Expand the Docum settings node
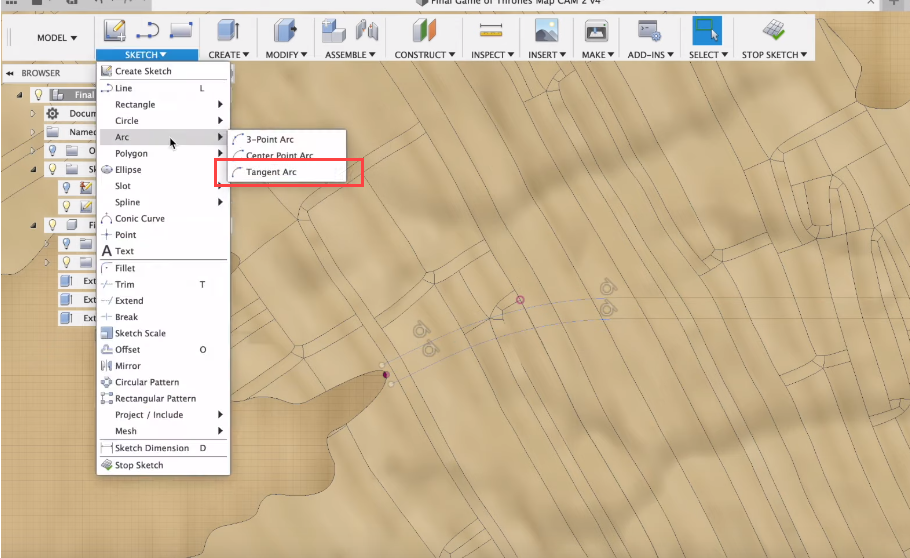The width and height of the screenshot is (910, 558). [33, 113]
